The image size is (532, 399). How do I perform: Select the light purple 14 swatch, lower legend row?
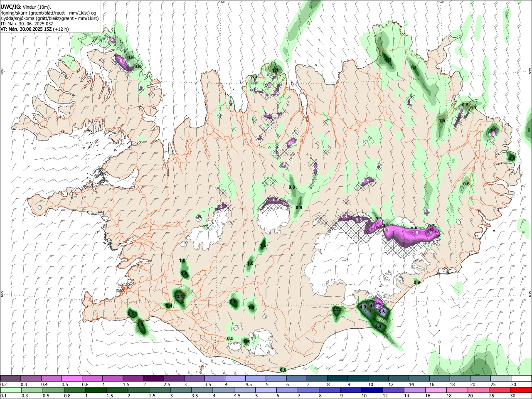(415, 390)
